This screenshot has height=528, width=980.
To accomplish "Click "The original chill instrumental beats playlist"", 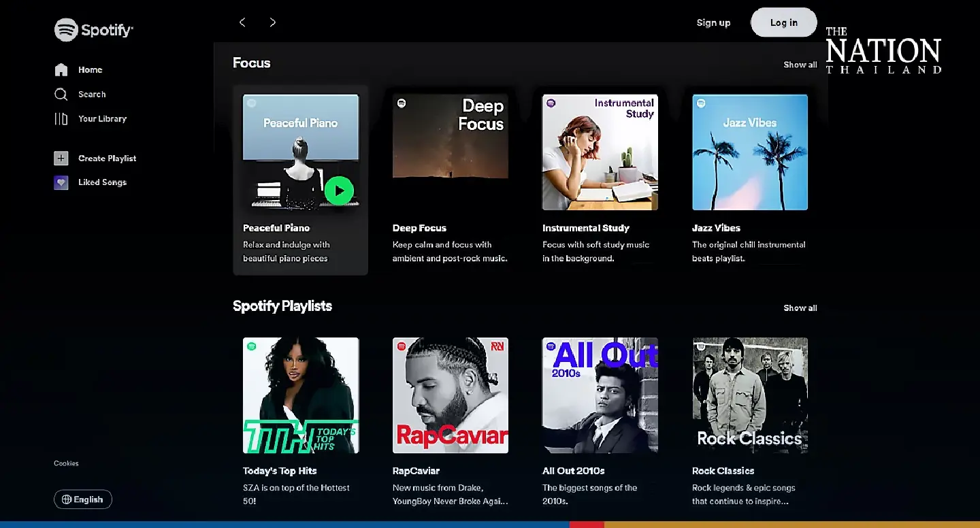I will click(x=749, y=252).
